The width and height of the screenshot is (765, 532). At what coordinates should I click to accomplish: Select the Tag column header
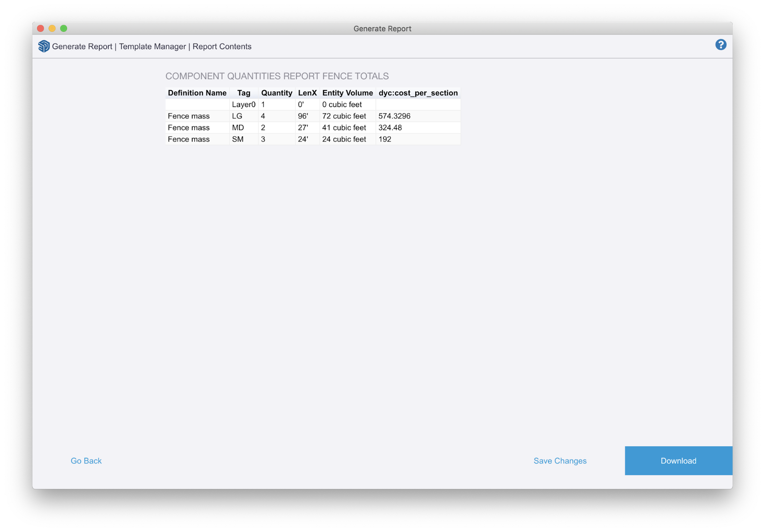[x=244, y=93]
